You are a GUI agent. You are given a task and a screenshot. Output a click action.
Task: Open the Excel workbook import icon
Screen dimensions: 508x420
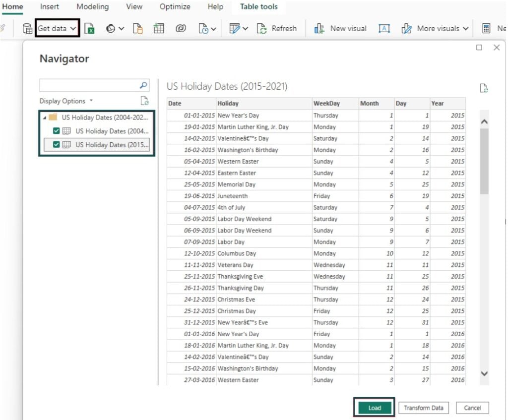(89, 28)
